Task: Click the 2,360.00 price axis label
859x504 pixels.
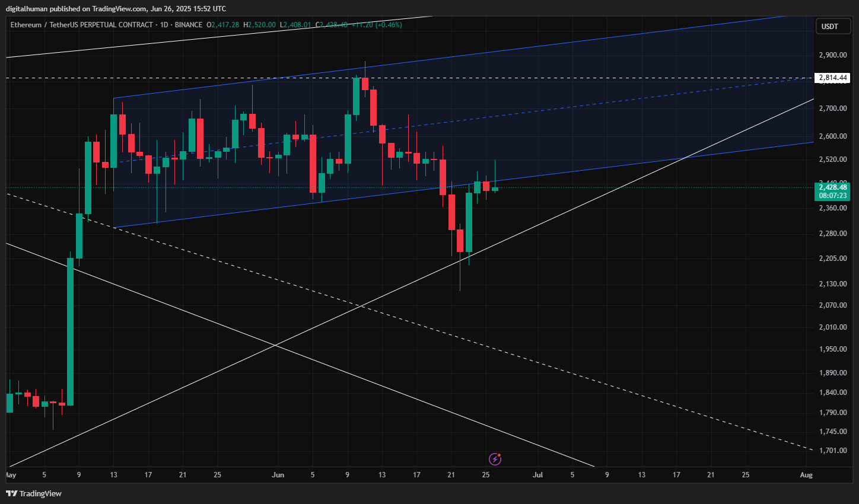Action: [x=832, y=208]
